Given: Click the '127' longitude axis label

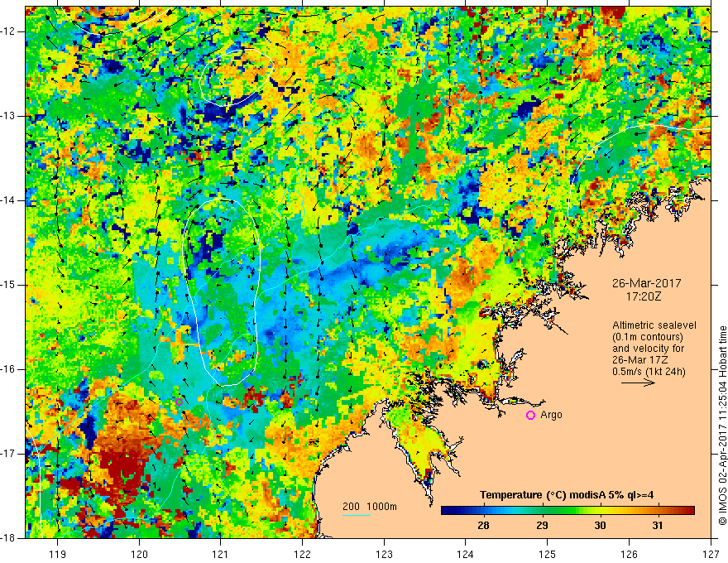Looking at the screenshot, I should [711, 554].
